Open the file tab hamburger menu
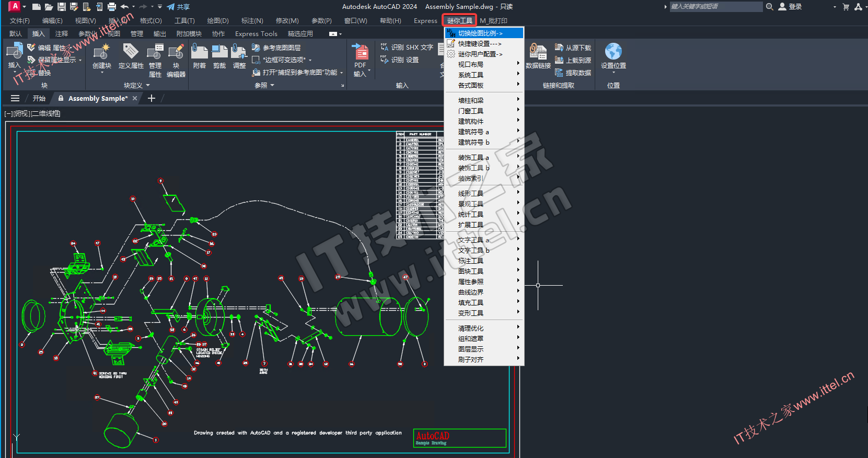The height and width of the screenshot is (458, 868). (15, 98)
